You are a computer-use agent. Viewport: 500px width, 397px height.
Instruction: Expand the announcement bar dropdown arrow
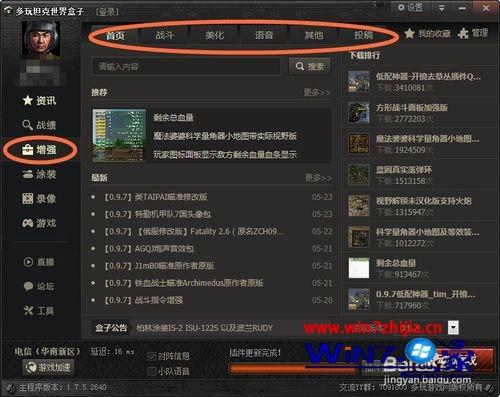[453, 327]
